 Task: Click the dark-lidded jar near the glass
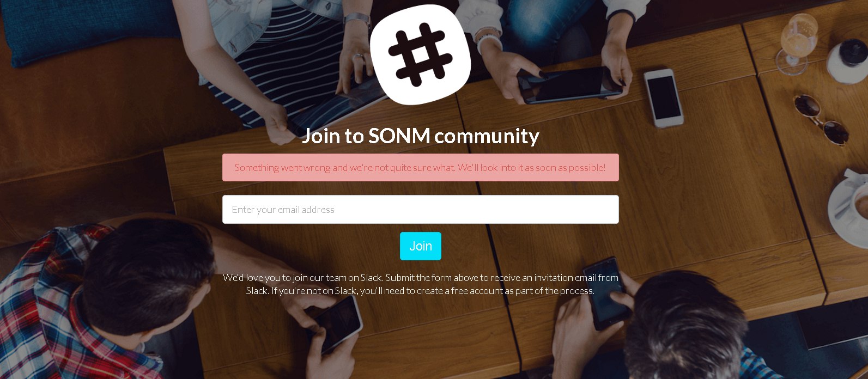[846, 60]
